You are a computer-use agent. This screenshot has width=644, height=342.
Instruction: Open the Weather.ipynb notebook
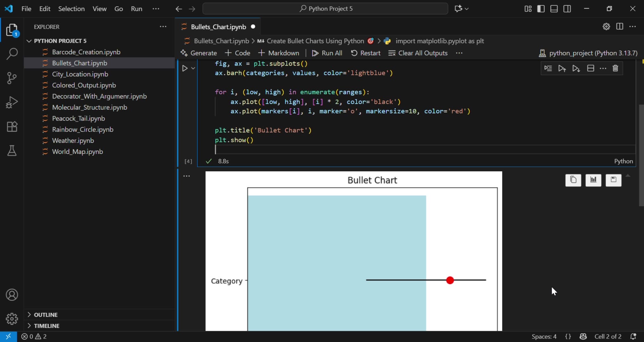(73, 141)
